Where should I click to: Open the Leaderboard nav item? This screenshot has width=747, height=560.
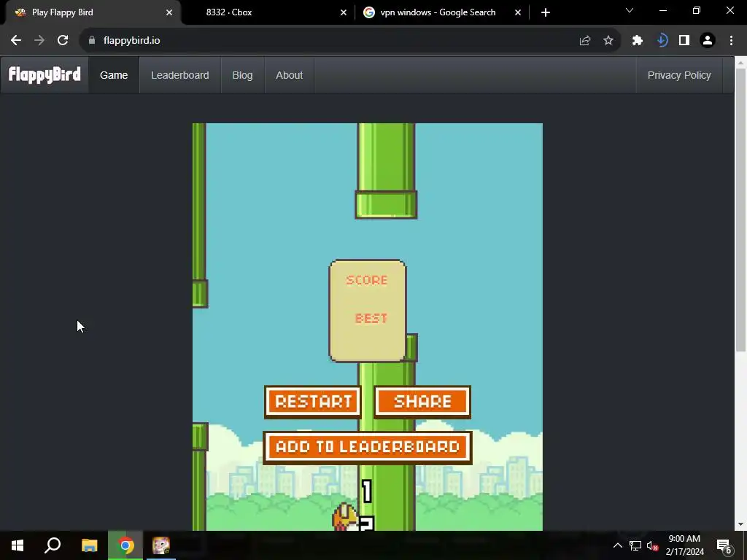point(180,75)
